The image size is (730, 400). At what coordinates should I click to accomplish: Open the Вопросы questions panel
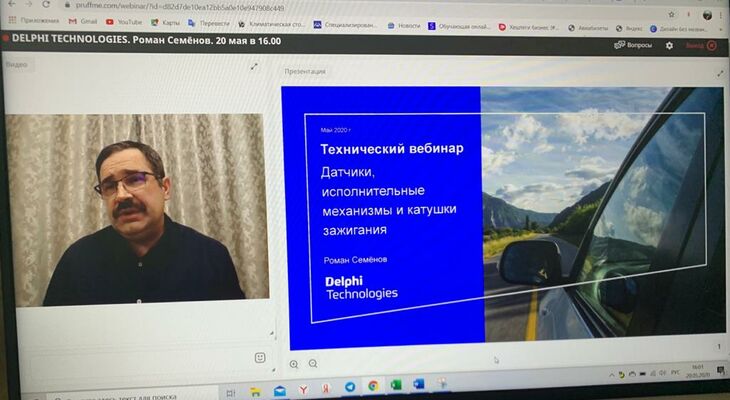[x=633, y=45]
